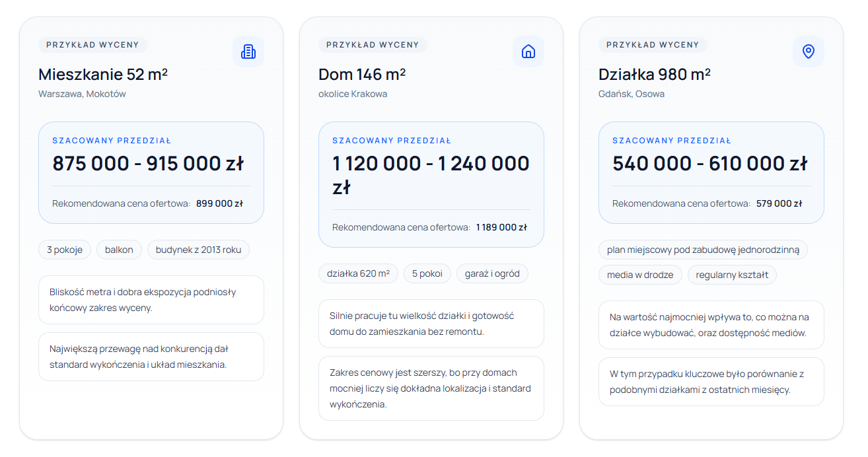The height and width of the screenshot is (457, 868).
Task: Click the Przykład wyceny badge on Działka card
Action: [x=653, y=45]
